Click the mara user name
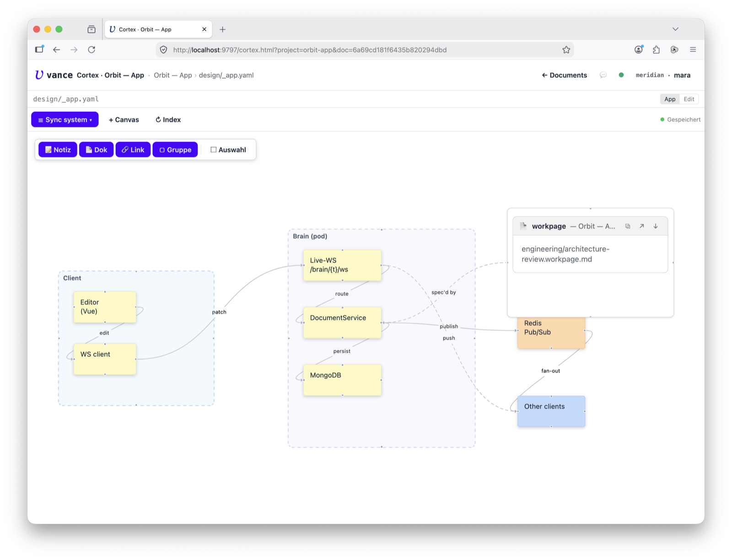This screenshot has height=560, width=732. [x=682, y=75]
